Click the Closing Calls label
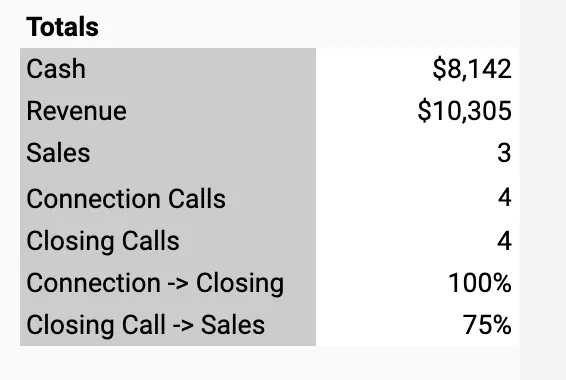The width and height of the screenshot is (566, 380). [x=103, y=241]
